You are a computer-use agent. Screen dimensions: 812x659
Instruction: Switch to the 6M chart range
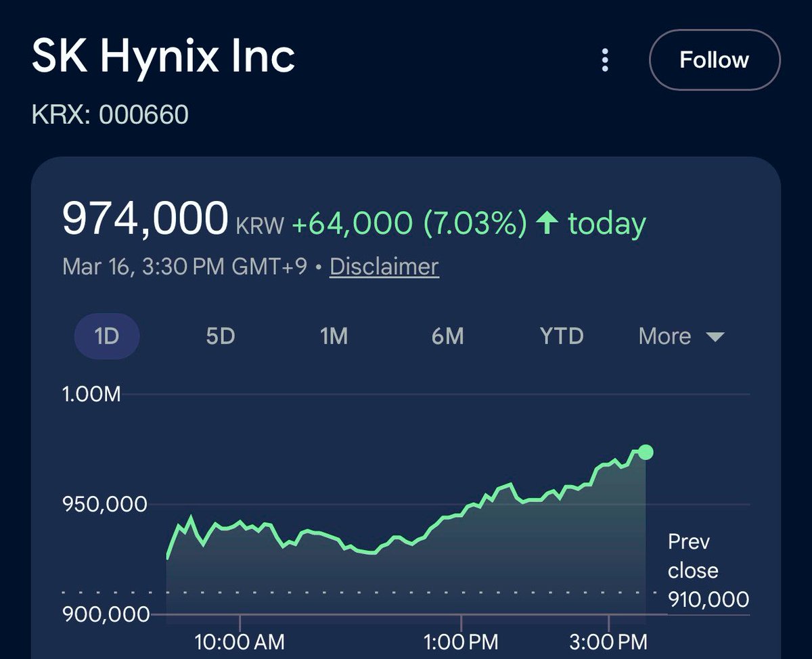(x=447, y=336)
